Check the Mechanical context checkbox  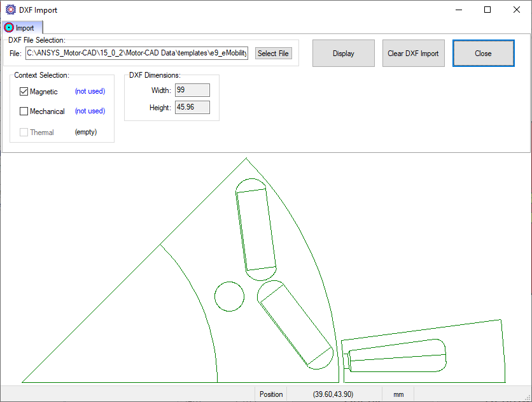24,111
